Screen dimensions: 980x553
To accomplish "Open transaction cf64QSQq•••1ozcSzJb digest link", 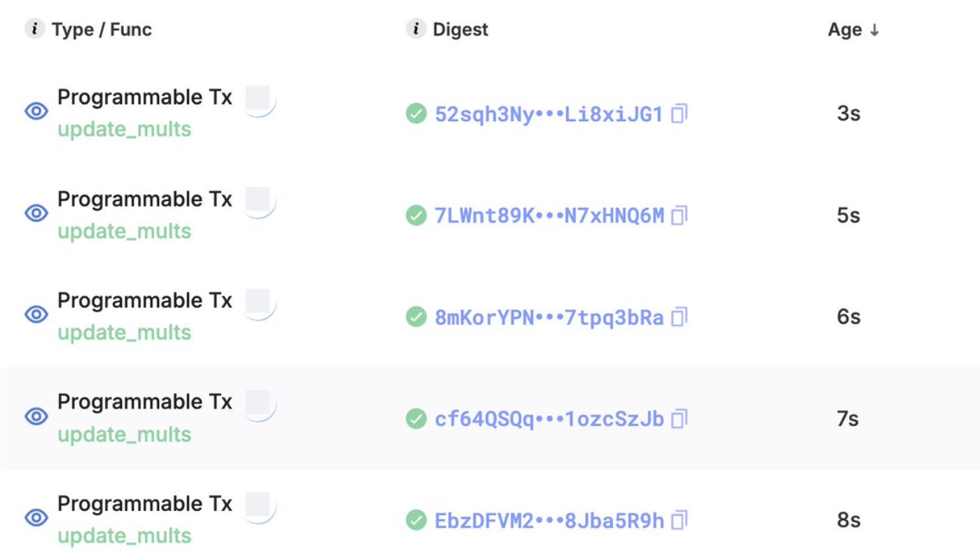I will pyautogui.click(x=548, y=419).
